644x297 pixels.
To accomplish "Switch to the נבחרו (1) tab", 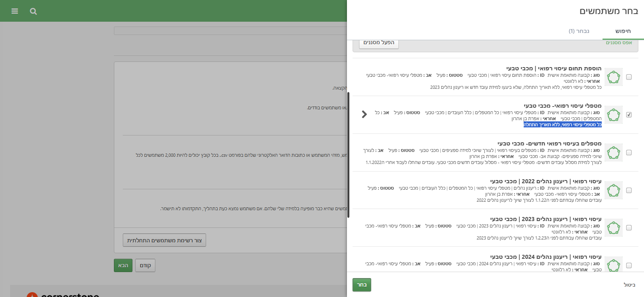I will [x=579, y=31].
